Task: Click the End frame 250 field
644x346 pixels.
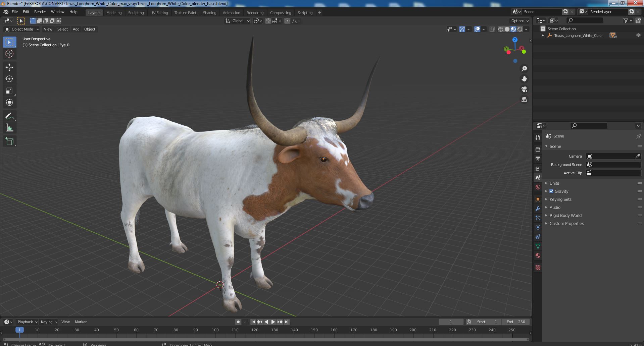Action: pos(516,322)
